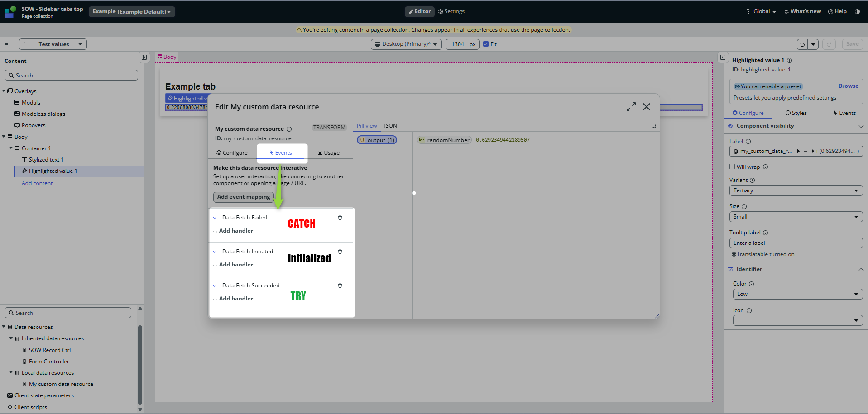
Task: Click the search icon in pill view
Action: pyautogui.click(x=654, y=126)
